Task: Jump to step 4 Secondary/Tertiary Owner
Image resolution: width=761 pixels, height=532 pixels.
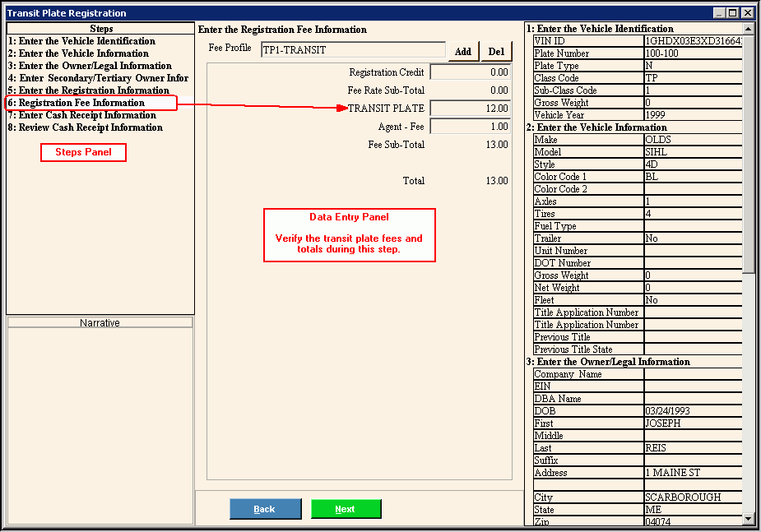Action: point(98,78)
